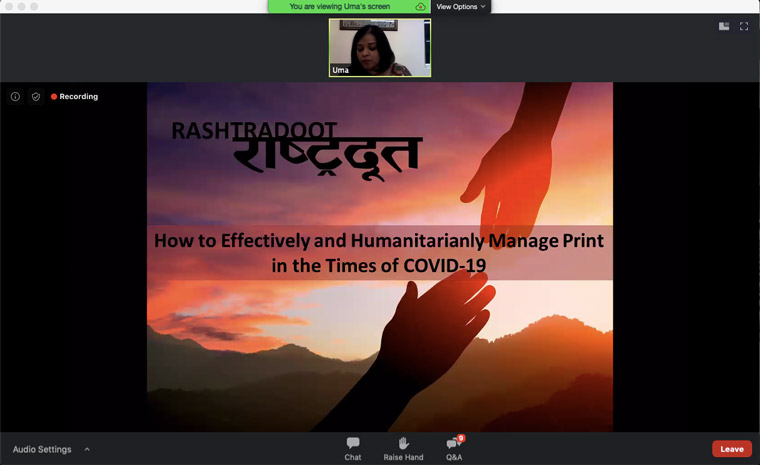Enter full screen mode icon
The image size is (760, 465).
tap(744, 26)
